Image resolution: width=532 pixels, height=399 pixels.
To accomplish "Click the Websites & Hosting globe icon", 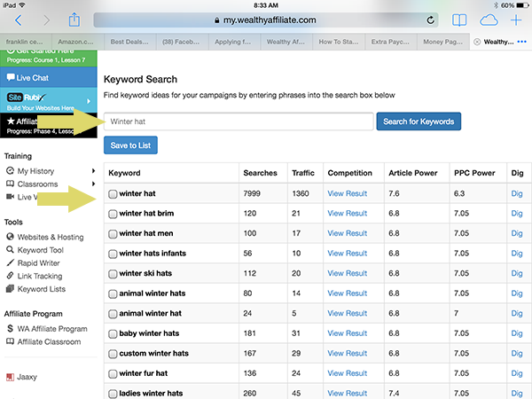I will click(10, 237).
